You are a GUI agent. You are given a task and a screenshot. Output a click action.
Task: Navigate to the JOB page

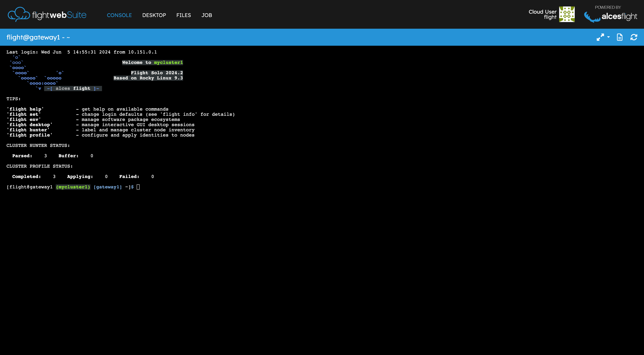click(207, 15)
